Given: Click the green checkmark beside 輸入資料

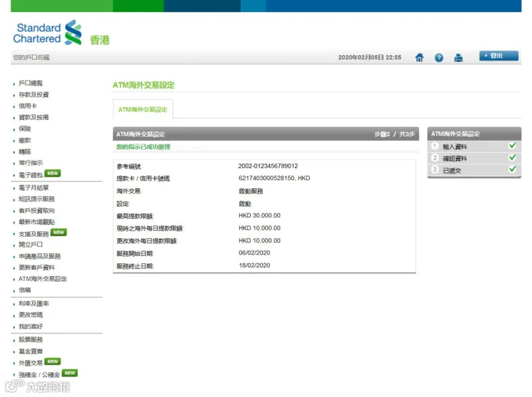Looking at the screenshot, I should pyautogui.click(x=512, y=146).
